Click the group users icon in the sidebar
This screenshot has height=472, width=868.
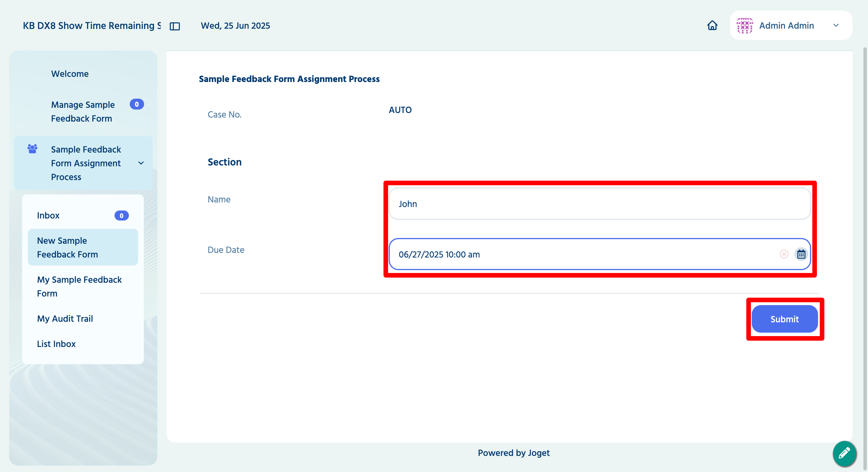[x=32, y=149]
